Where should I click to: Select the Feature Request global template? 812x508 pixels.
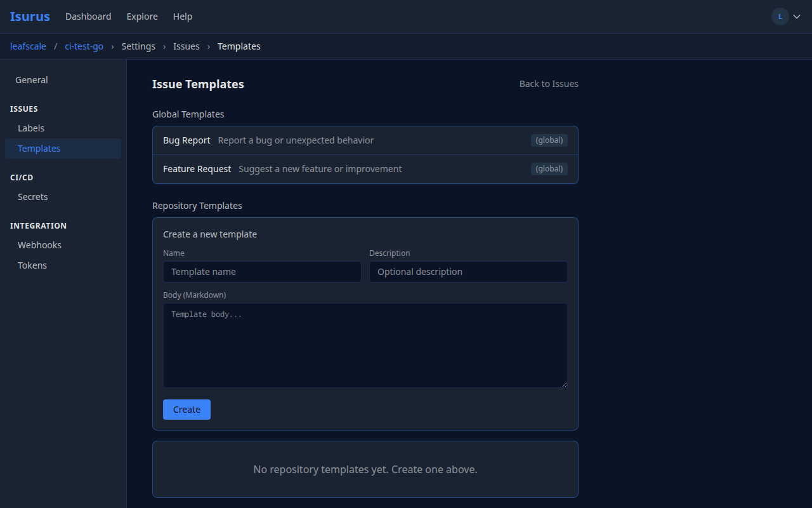click(x=365, y=169)
